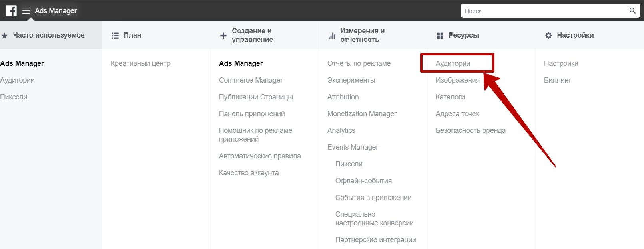Select the Создание и управление header
644x249 pixels.
pos(252,35)
